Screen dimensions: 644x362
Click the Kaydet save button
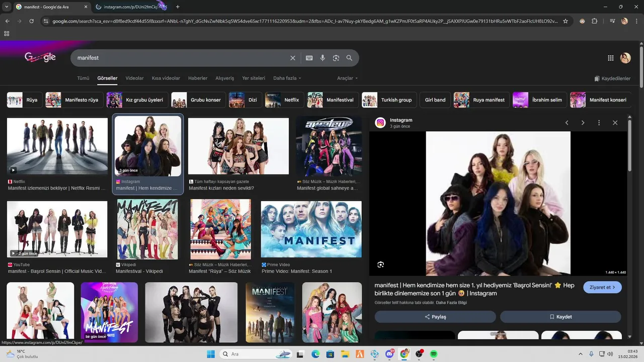tap(560, 317)
